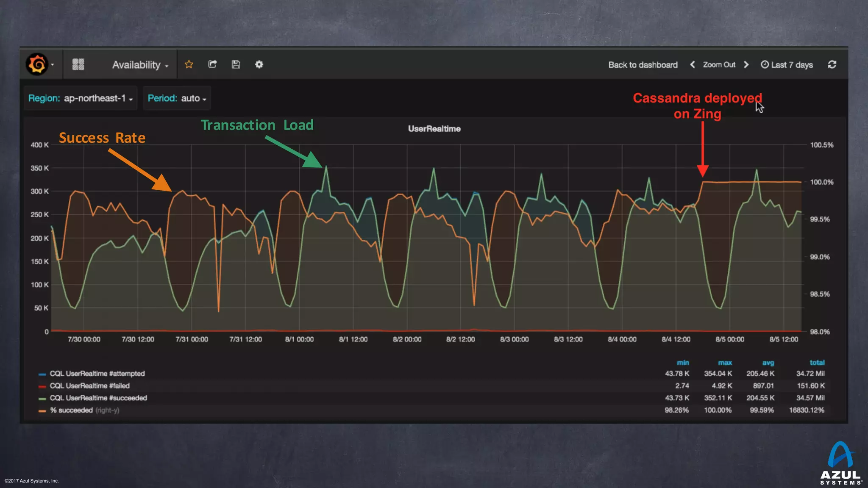Refresh the dashboard with the refresh icon
This screenshot has height=488, width=868.
(832, 64)
